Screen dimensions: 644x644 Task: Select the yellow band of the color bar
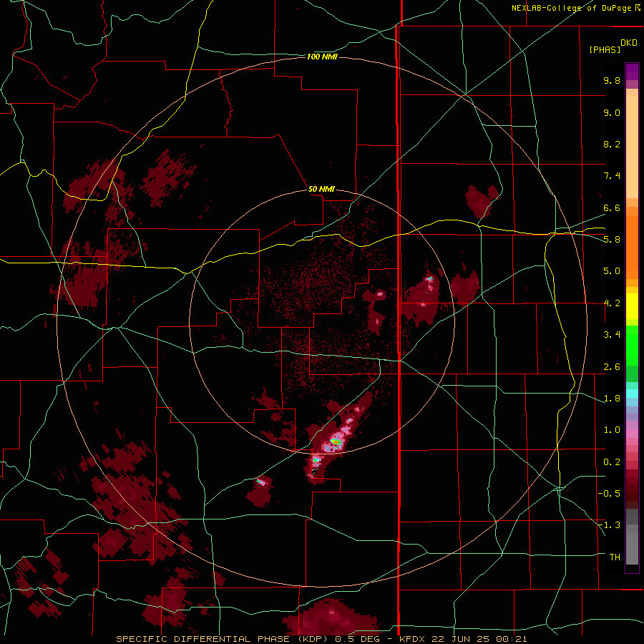coord(632,306)
